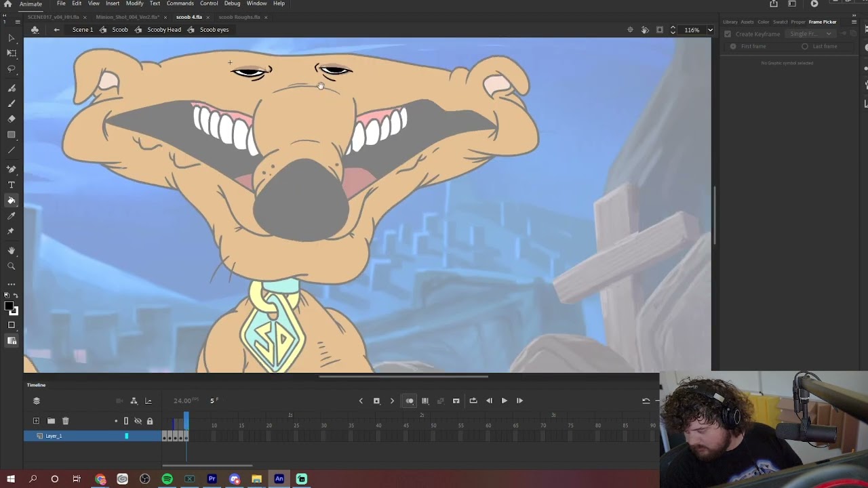868x488 pixels.
Task: Open the File menu
Action: point(61,3)
